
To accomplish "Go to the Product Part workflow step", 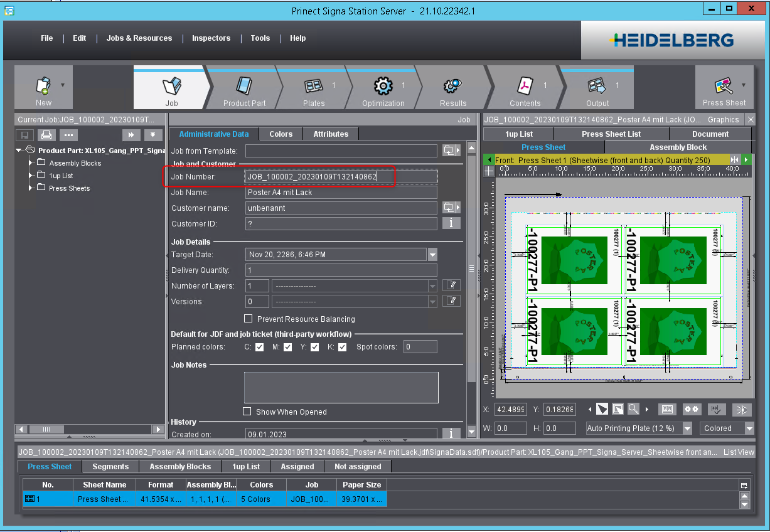I will click(244, 88).
